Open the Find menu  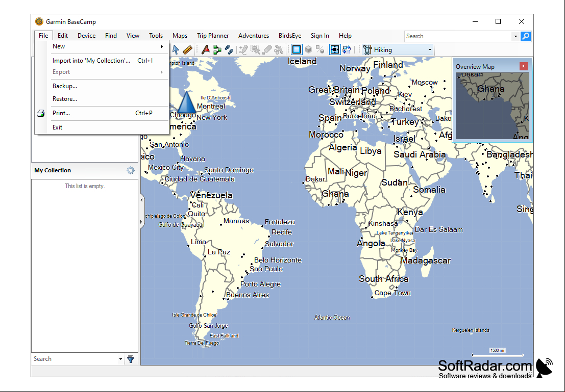[111, 36]
